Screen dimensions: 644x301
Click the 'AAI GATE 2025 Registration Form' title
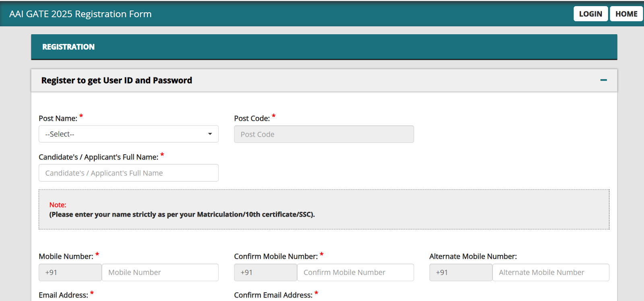(80, 14)
